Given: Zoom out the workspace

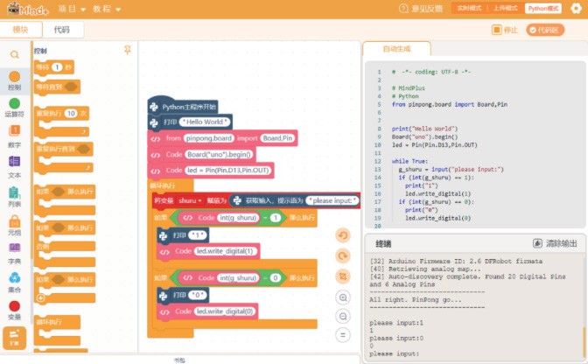Looking at the screenshot, I should (x=343, y=317).
